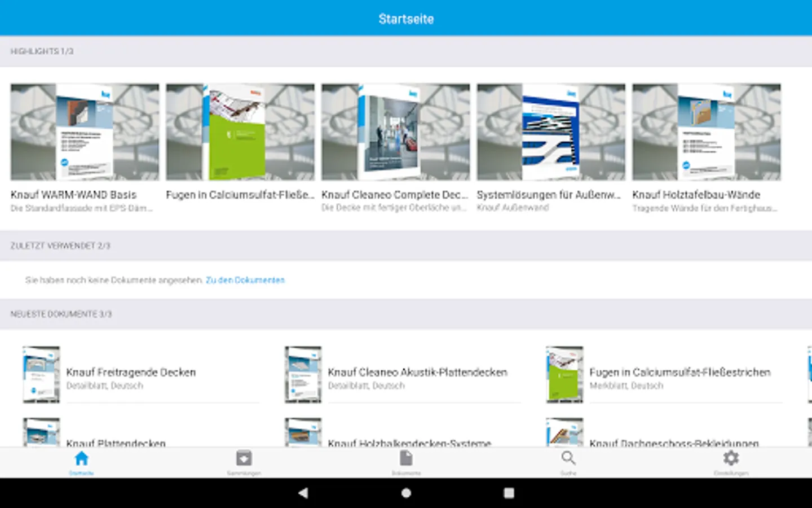Open 'Knauf Plattendecken' document row
Viewport: 812px width, 508px height.
coord(141,433)
